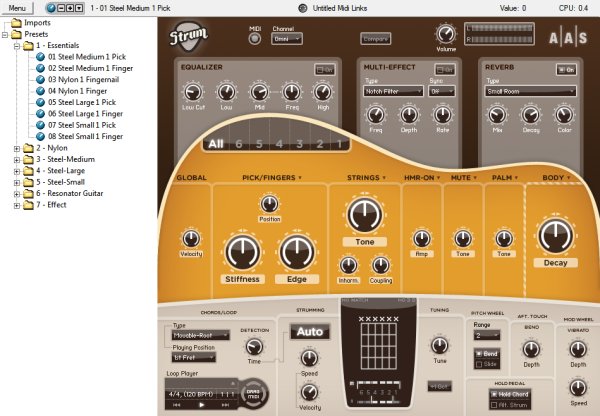Open the Menu button
The image size is (600, 416).
coord(17,8)
